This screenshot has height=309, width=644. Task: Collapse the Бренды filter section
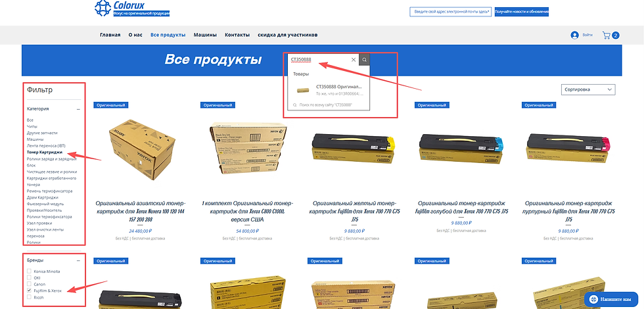click(78, 260)
